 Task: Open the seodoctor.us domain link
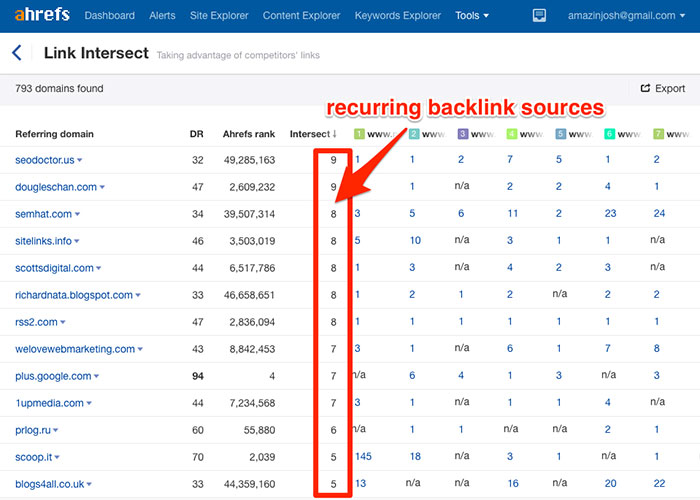(x=45, y=160)
